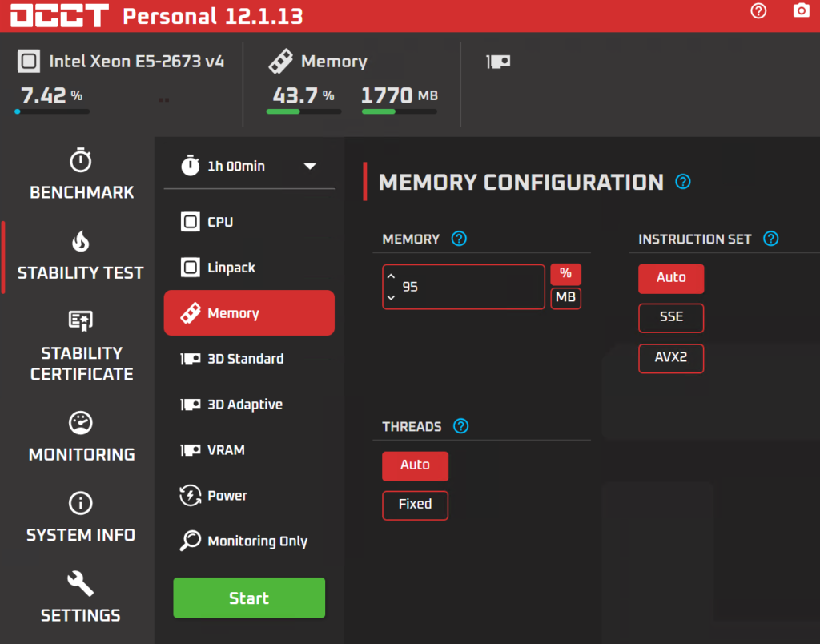Select the VRAM test
This screenshot has height=644, width=820.
249,449
